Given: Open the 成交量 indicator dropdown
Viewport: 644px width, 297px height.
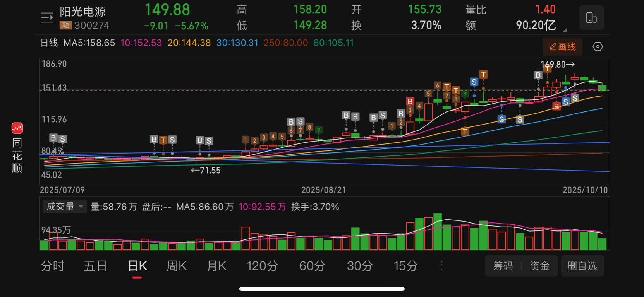Looking at the screenshot, I should click(65, 207).
